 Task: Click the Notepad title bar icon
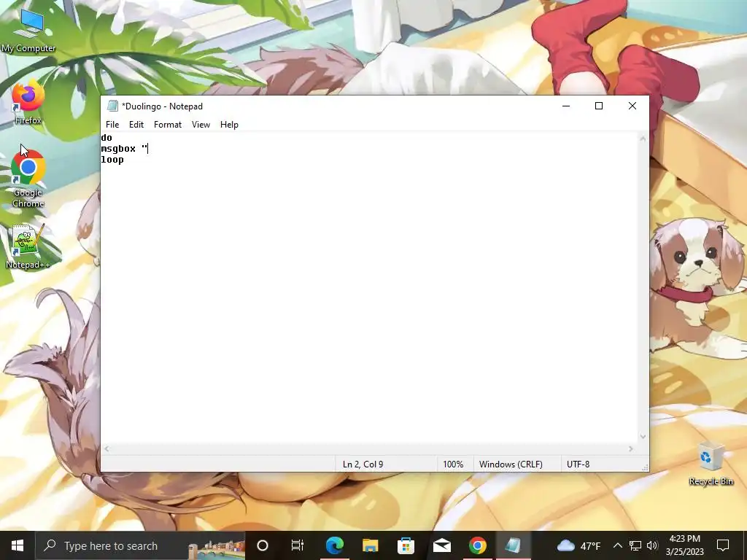pos(112,106)
